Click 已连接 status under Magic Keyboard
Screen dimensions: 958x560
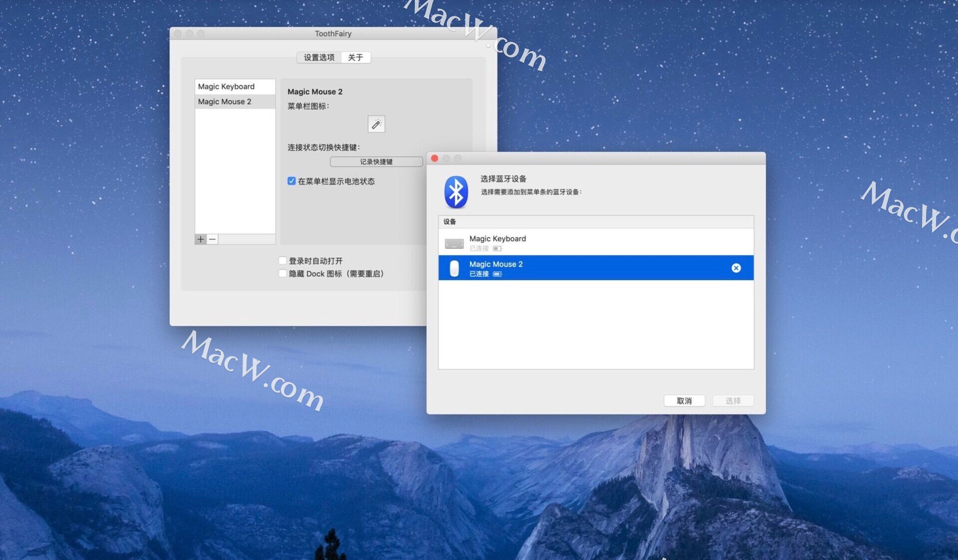click(479, 248)
